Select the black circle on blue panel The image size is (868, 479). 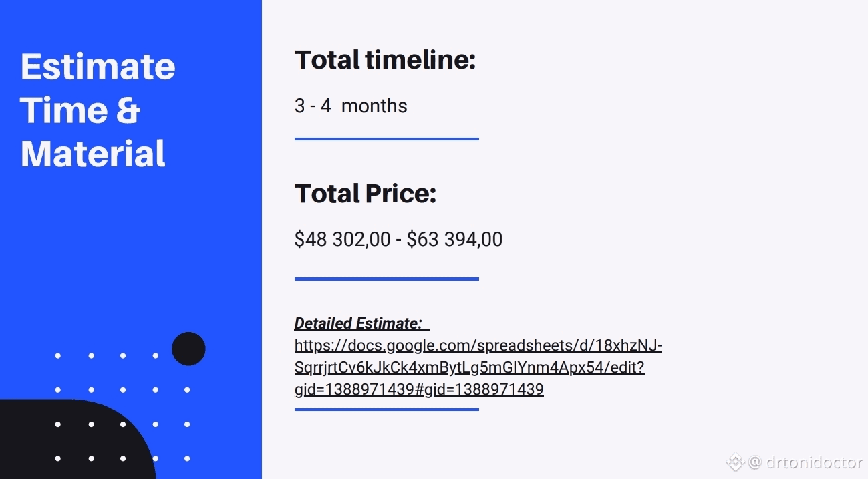coord(188,349)
